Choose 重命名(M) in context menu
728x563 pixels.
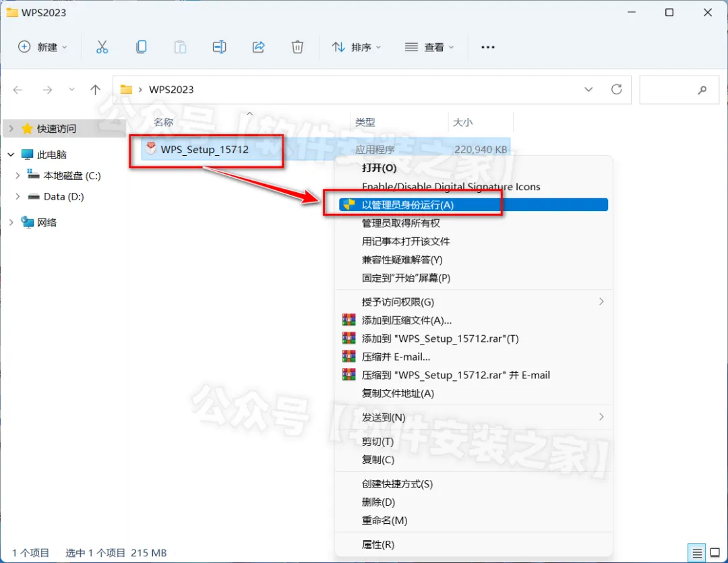click(474, 521)
